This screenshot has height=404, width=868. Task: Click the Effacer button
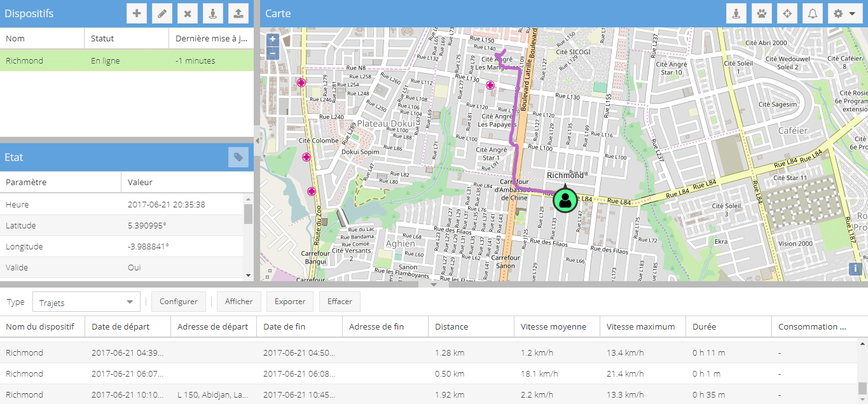[339, 302]
